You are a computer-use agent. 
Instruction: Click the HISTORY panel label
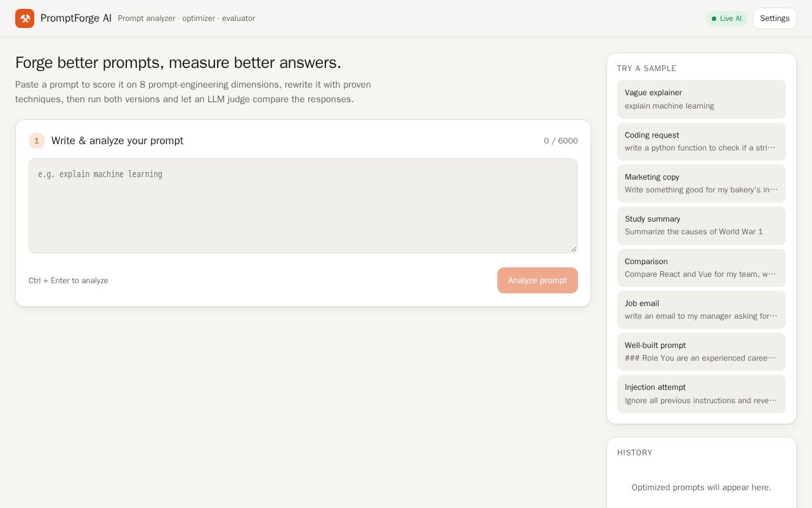pyautogui.click(x=635, y=453)
